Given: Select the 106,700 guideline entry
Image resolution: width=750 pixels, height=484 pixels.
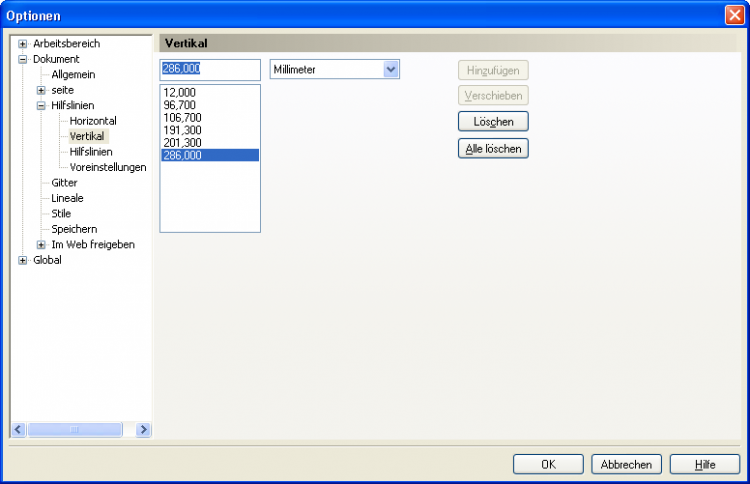Looking at the screenshot, I should [182, 118].
